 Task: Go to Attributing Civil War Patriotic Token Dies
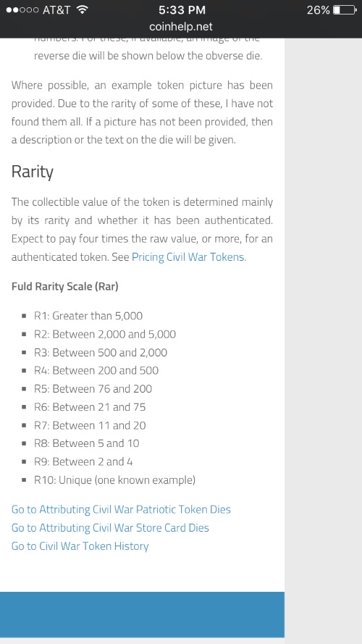pos(121,509)
